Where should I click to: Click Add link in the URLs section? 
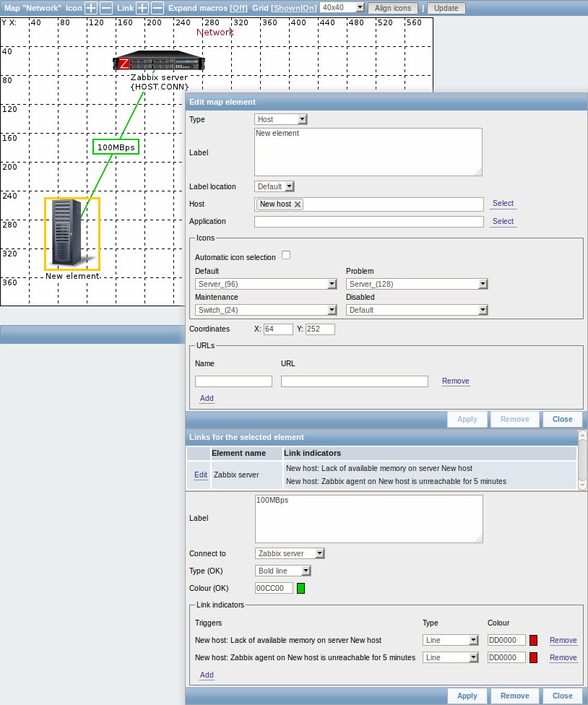(x=207, y=398)
